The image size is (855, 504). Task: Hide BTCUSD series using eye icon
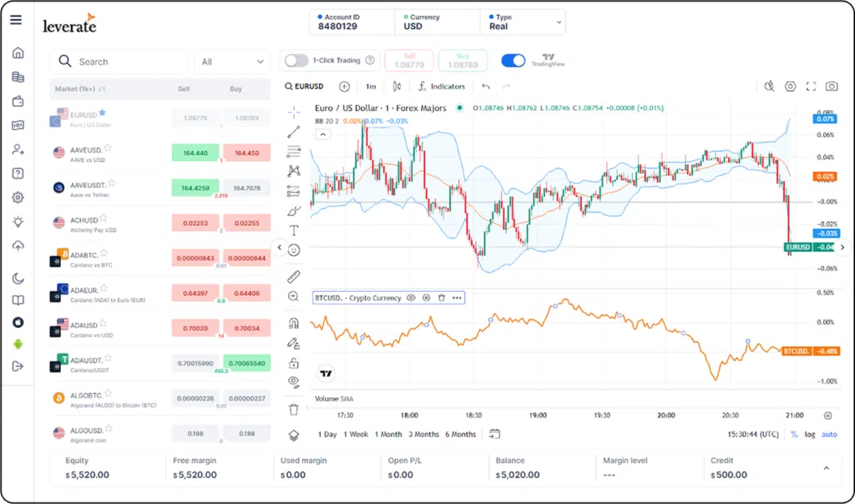[x=411, y=298]
